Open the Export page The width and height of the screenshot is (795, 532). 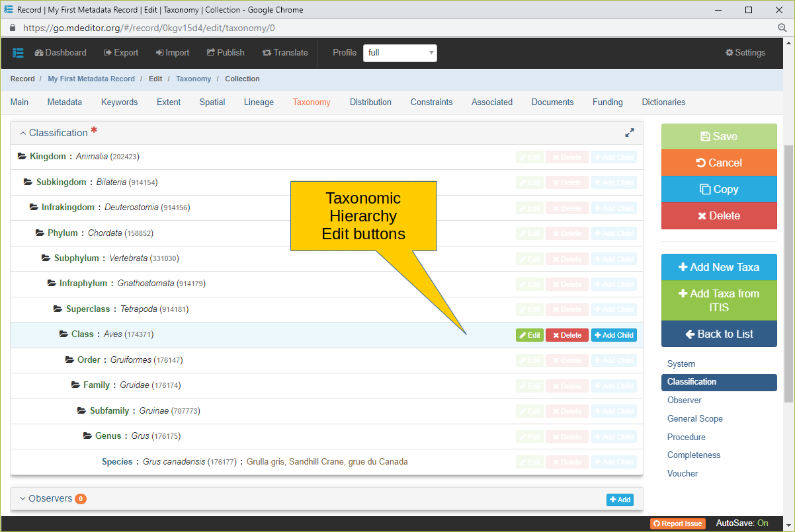(x=121, y=53)
